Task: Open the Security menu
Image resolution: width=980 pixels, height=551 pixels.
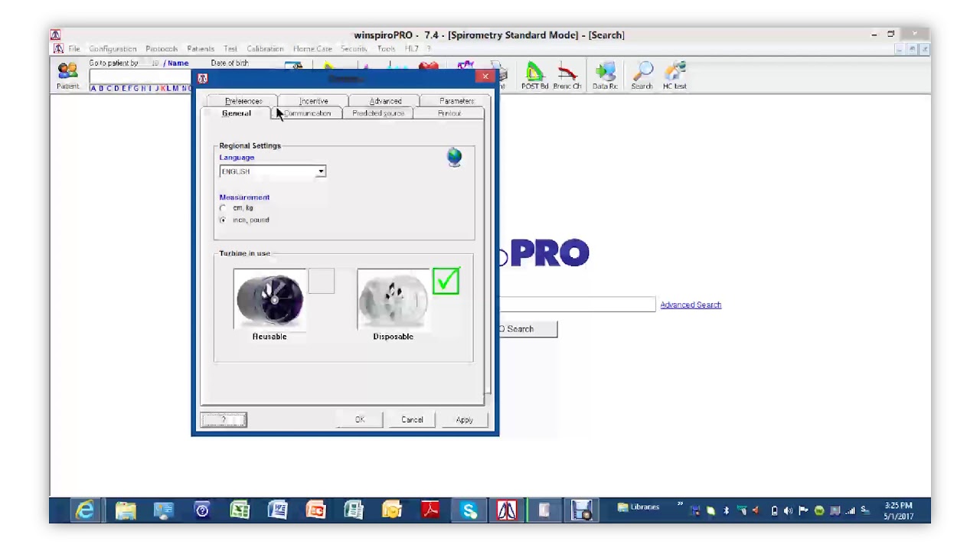Action: (x=354, y=49)
